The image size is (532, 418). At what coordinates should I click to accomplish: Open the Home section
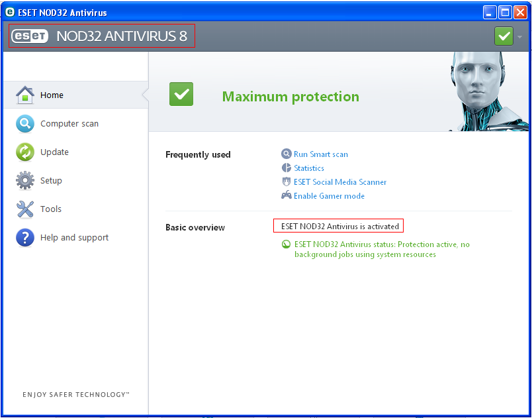pos(76,95)
